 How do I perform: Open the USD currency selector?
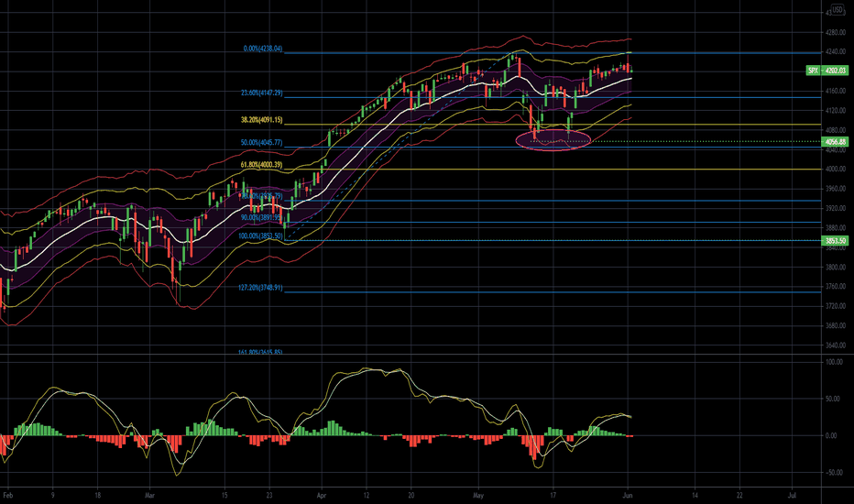[837, 10]
